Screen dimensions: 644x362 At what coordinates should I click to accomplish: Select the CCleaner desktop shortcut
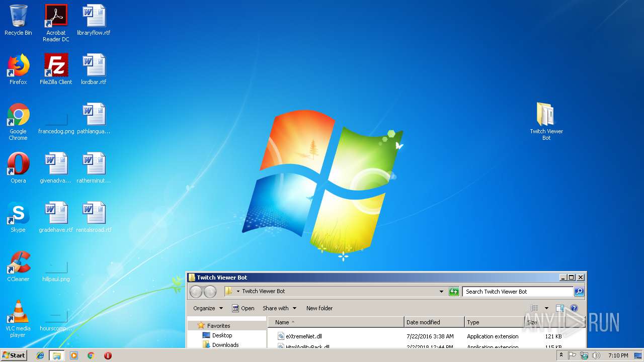tap(18, 266)
